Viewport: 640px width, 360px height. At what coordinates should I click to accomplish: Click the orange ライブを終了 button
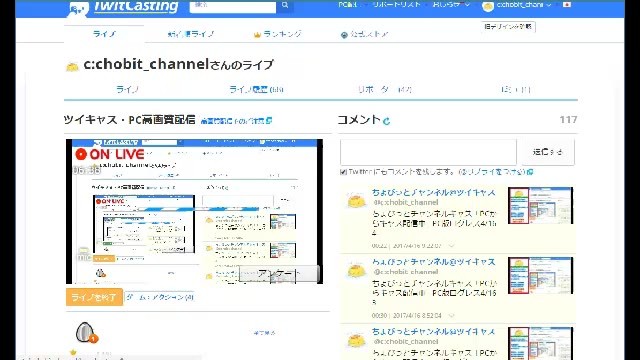pyautogui.click(x=94, y=297)
